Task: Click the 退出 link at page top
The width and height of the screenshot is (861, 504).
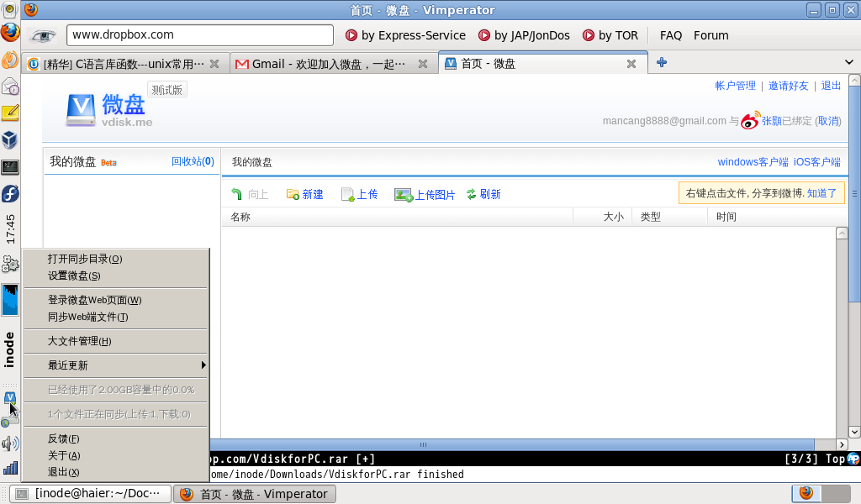Action: [831, 86]
